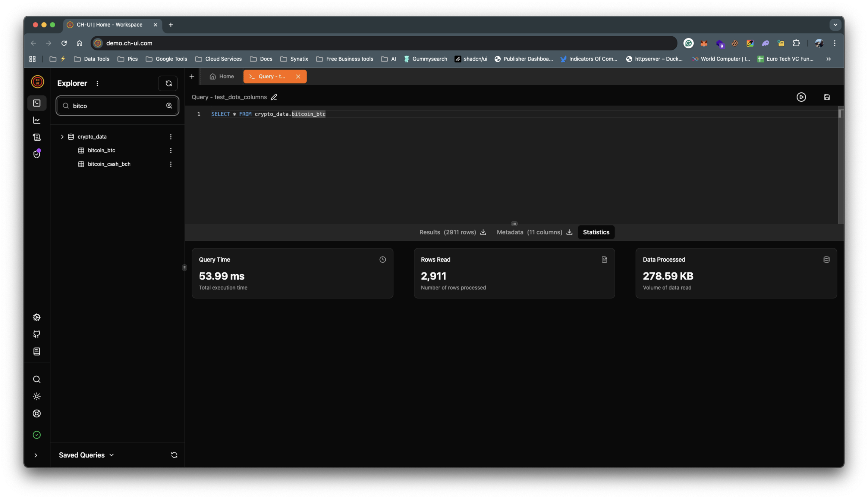Click the bitco search input field

[x=117, y=106]
